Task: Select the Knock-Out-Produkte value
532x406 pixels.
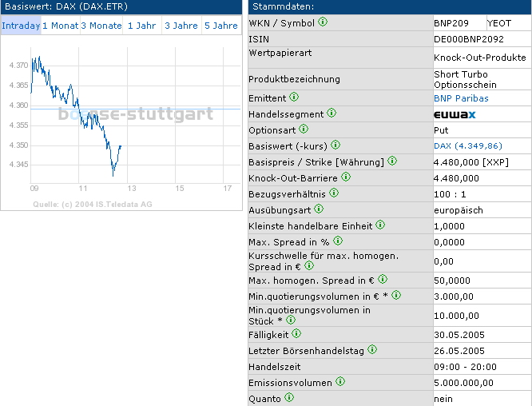Action: click(480, 58)
